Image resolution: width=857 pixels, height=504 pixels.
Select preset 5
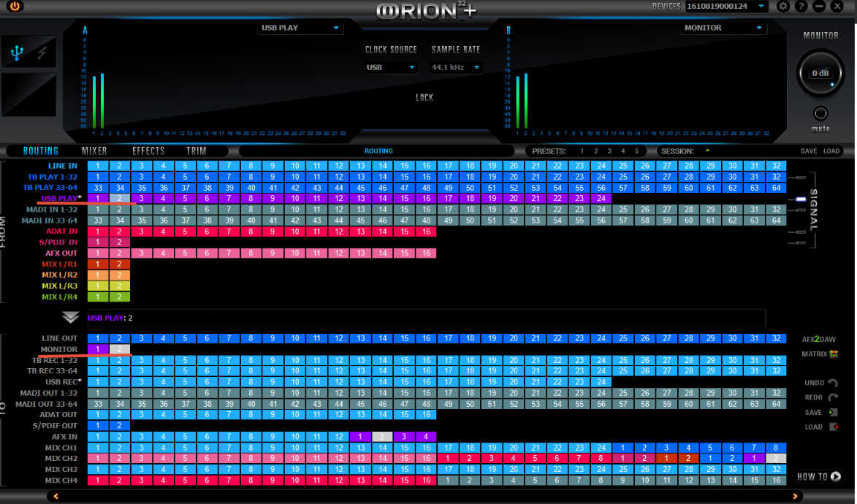(637, 151)
